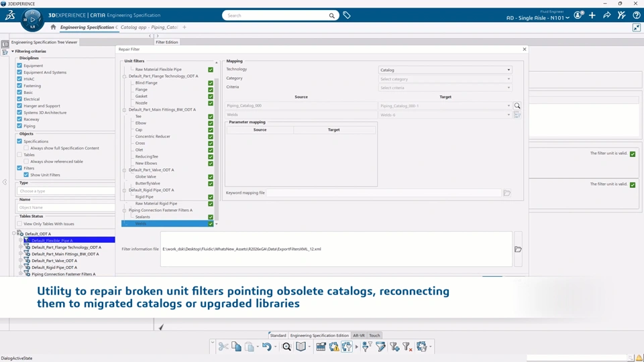The height and width of the screenshot is (362, 644).
Task: Click the Copy tool in the toolbar
Action: (236, 347)
